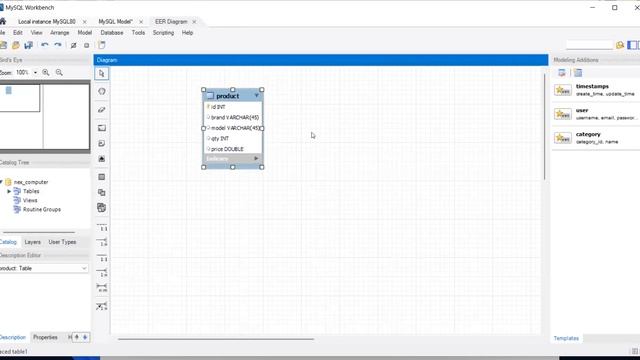The height and width of the screenshot is (360, 640).
Task: Open the Model menu
Action: 84,33
